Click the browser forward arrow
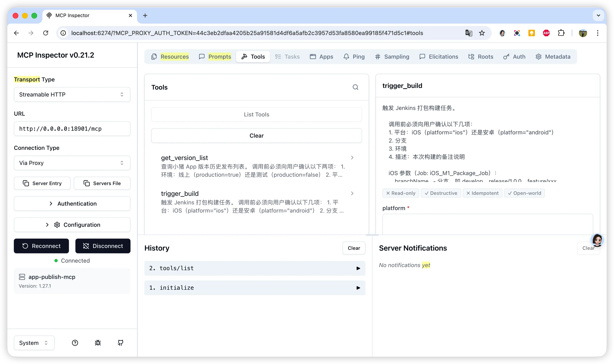Screen dimensions: 614x364 click(x=31, y=33)
